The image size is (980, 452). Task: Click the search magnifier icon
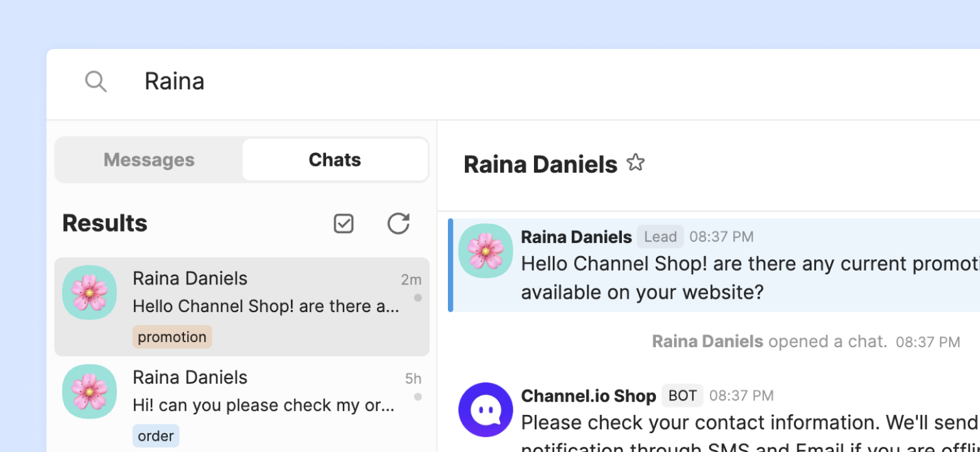click(95, 82)
